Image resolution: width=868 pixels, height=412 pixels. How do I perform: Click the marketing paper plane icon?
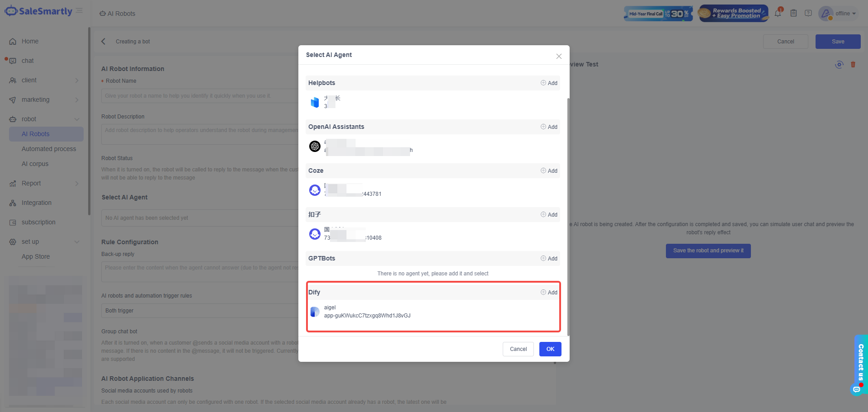pyautogui.click(x=13, y=100)
